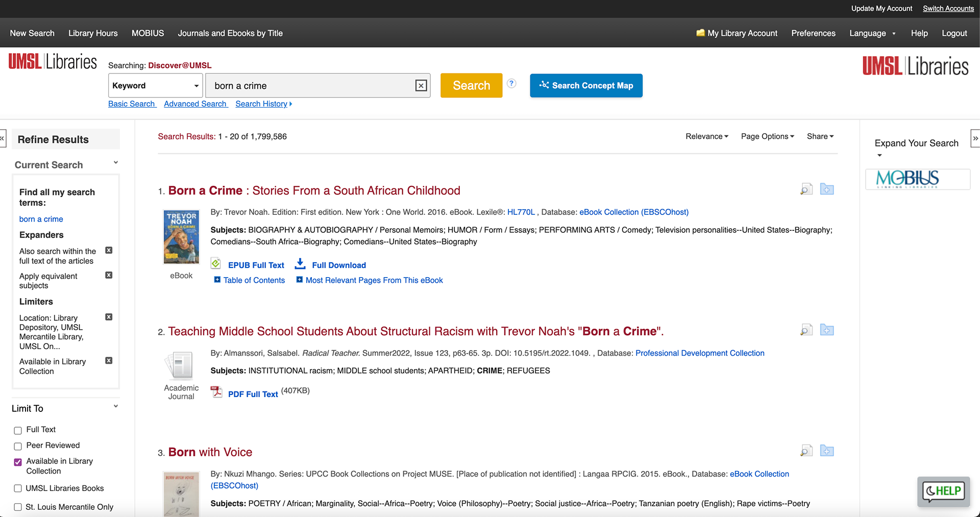980x517 pixels.
Task: Add result 1 Born a Crime to folder
Action: coord(827,189)
